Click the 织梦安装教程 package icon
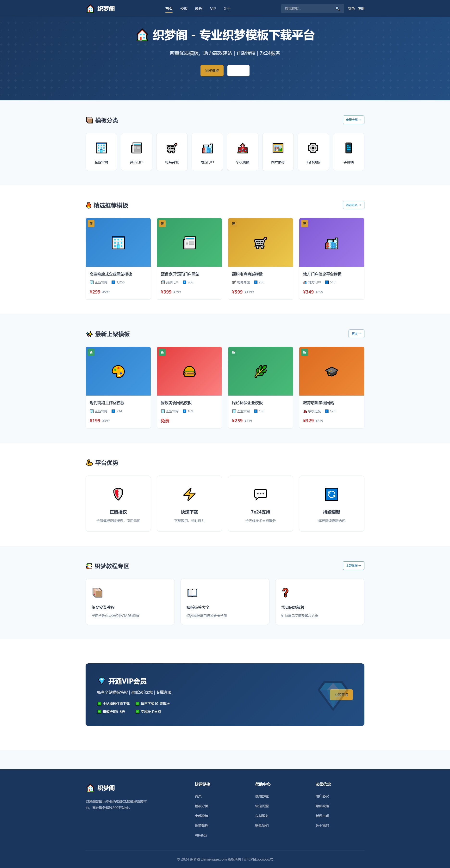The height and width of the screenshot is (868, 450). click(x=98, y=592)
